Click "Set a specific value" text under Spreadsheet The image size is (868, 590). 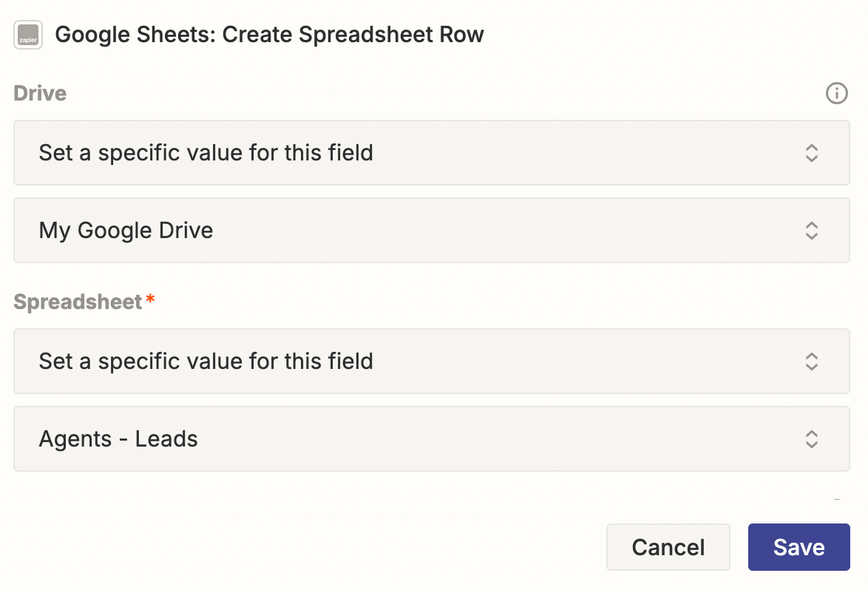point(206,362)
